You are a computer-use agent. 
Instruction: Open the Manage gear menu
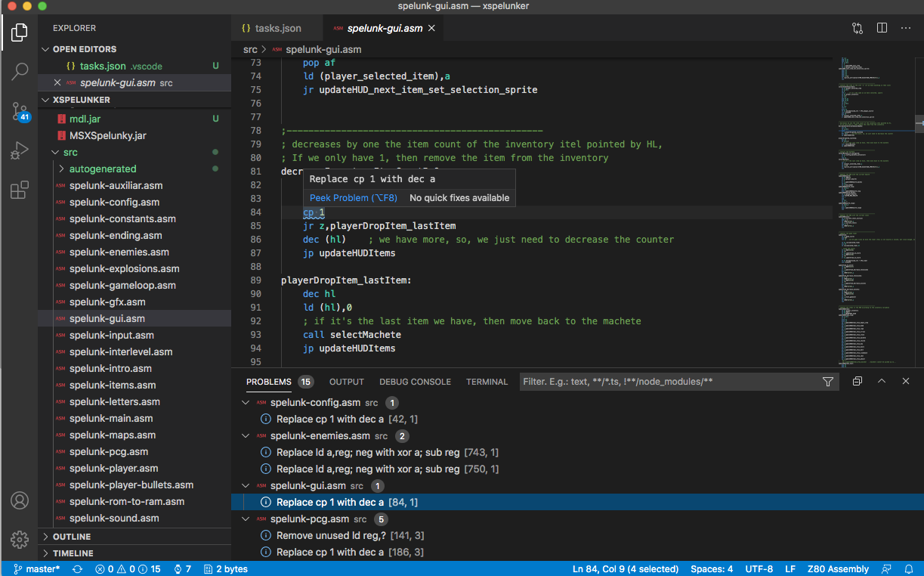20,539
